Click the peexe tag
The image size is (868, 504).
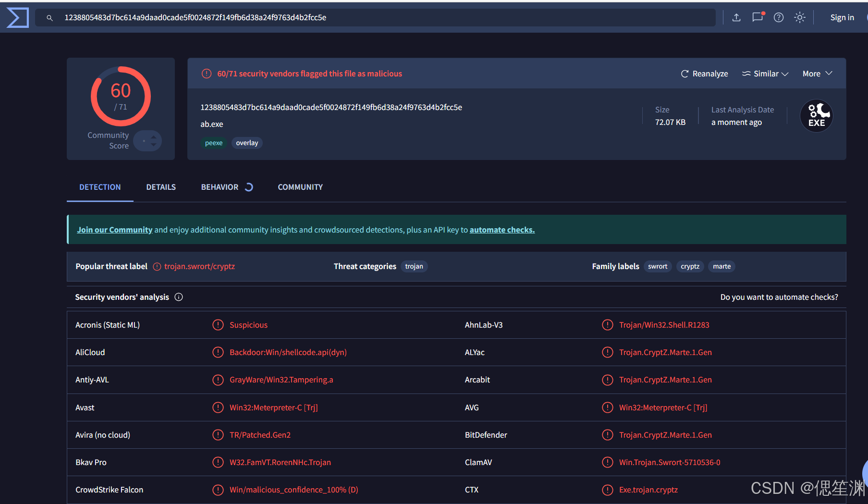click(x=214, y=143)
